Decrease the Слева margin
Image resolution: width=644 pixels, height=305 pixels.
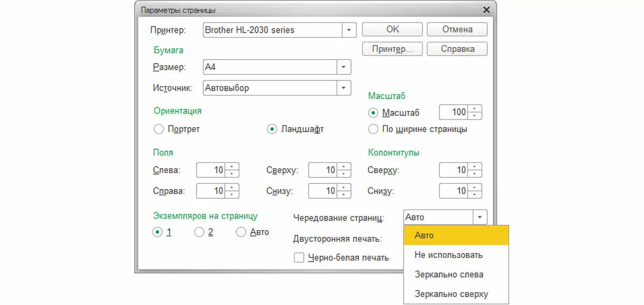click(x=232, y=174)
